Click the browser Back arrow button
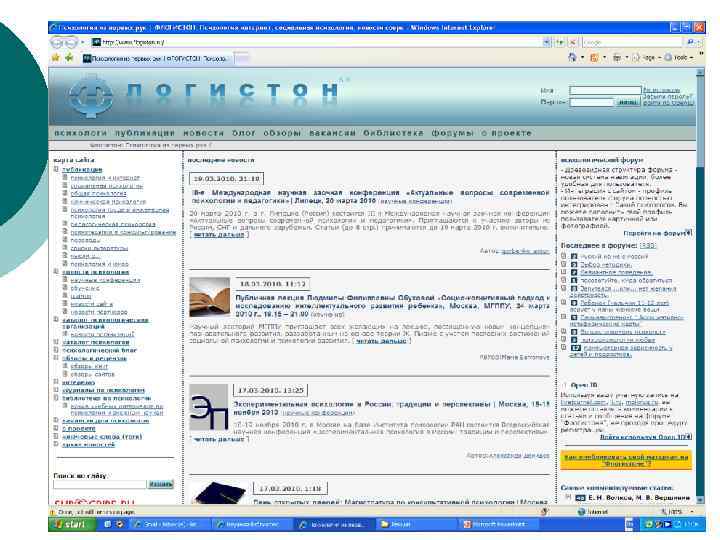Screen dimensions: 720x540 click(59, 43)
